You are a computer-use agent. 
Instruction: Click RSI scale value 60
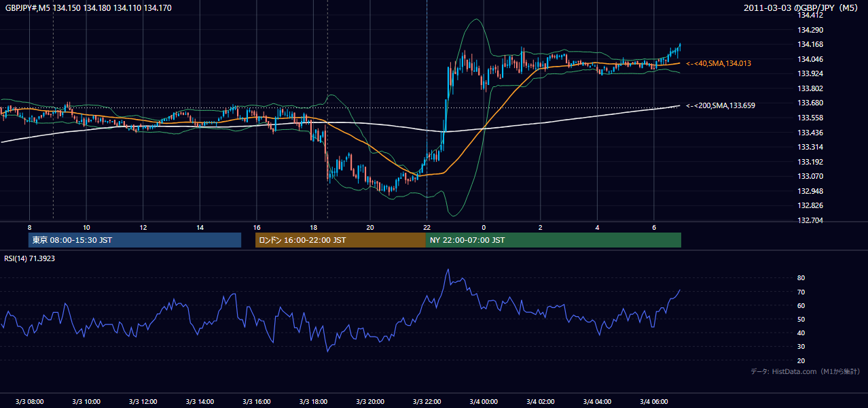click(x=801, y=305)
